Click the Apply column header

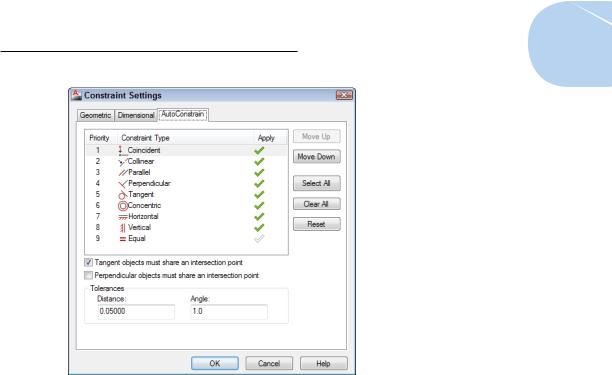point(266,138)
